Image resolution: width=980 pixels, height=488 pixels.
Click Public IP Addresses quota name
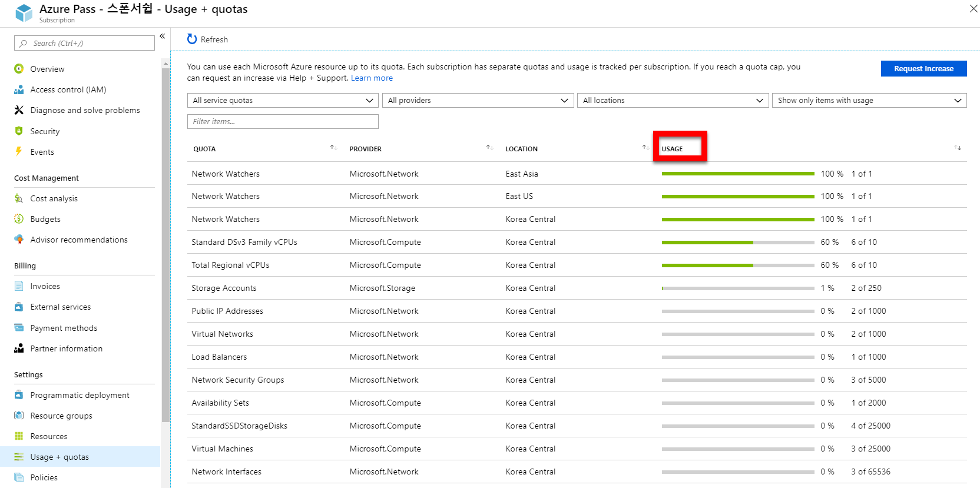(x=227, y=311)
